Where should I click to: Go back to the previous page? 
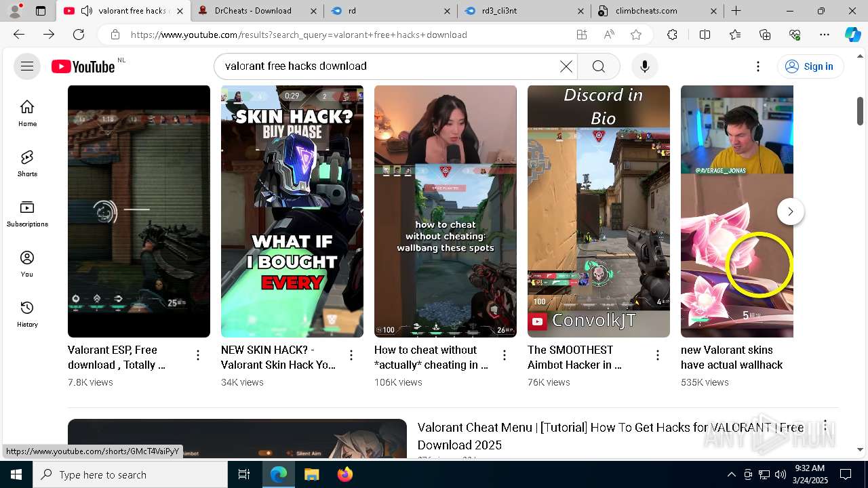pyautogui.click(x=19, y=35)
